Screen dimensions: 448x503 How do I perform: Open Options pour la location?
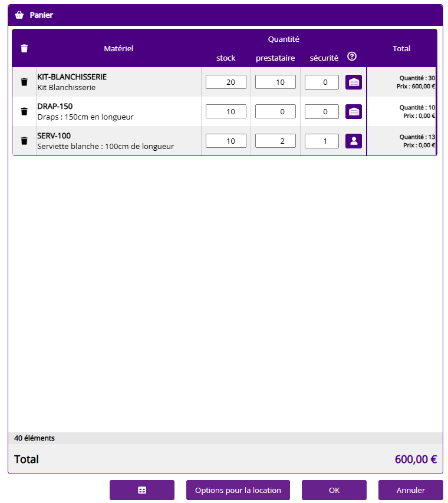[x=238, y=490]
